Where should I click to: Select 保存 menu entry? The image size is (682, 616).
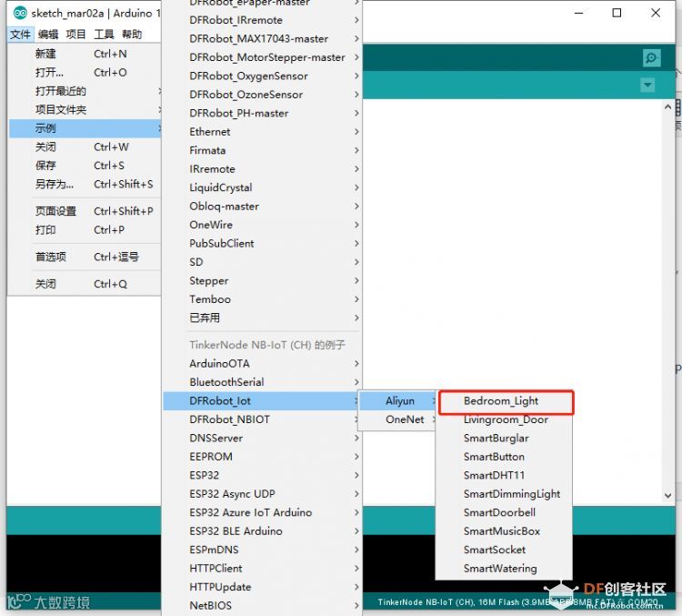tap(85, 166)
